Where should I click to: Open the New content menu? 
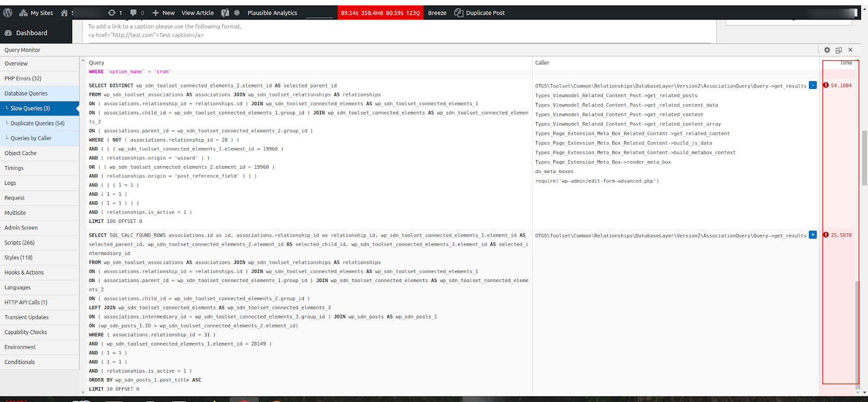(x=163, y=12)
